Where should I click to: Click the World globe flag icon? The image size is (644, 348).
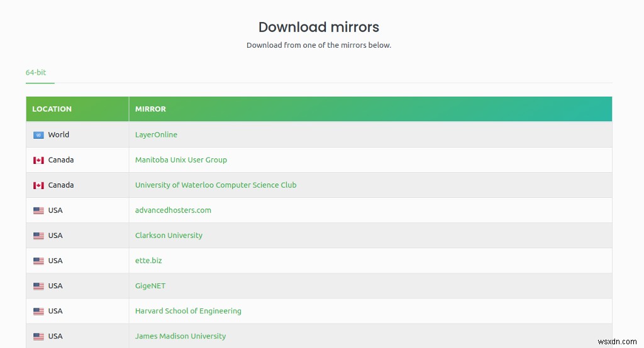(38, 135)
